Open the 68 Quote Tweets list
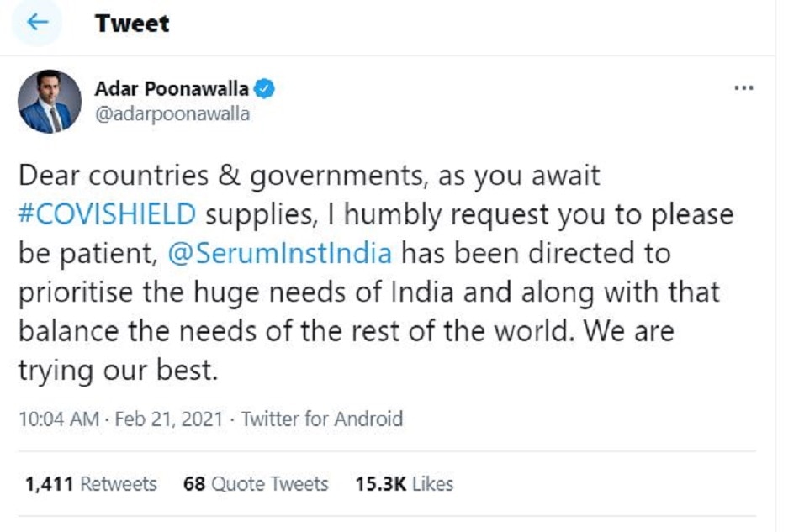 [x=256, y=484]
